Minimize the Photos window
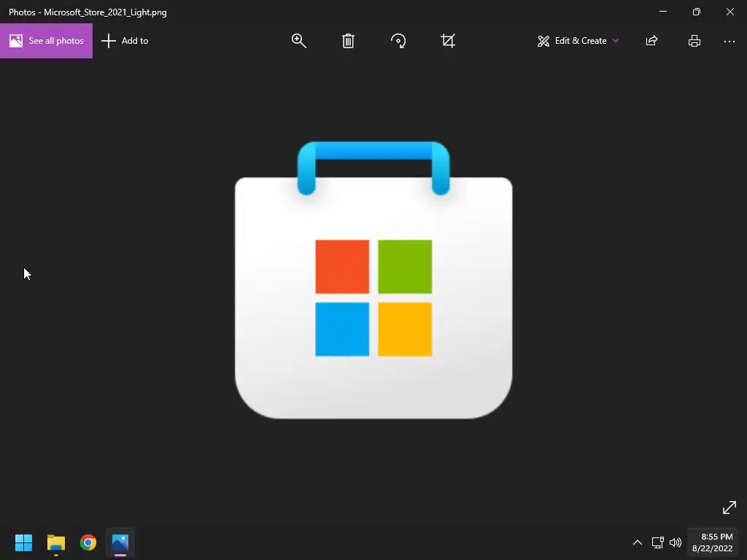747x560 pixels. pos(662,12)
